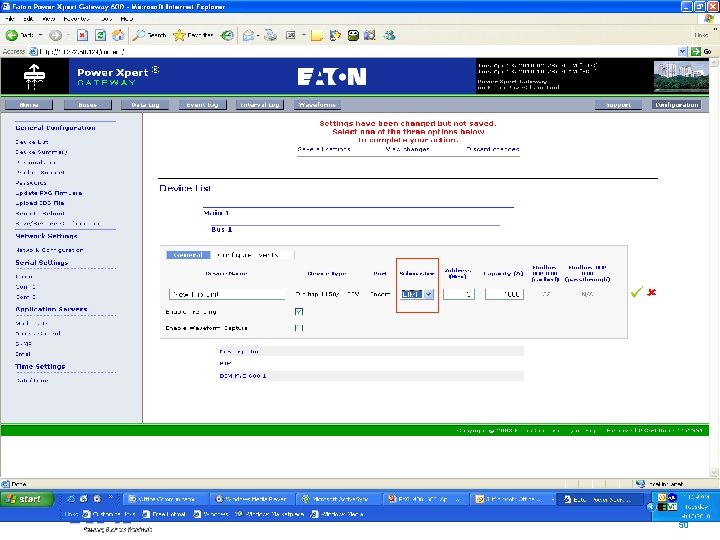The height and width of the screenshot is (540, 720).
Task: Click the Power Xpert Gateway logo icon
Action: [x=34, y=76]
